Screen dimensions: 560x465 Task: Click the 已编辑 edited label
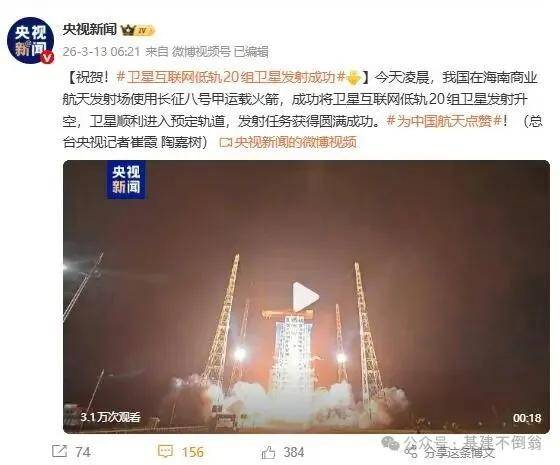coord(251,52)
